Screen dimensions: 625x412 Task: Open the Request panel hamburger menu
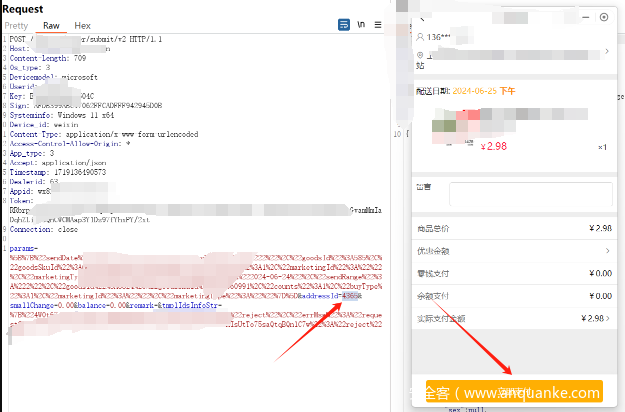click(x=378, y=25)
